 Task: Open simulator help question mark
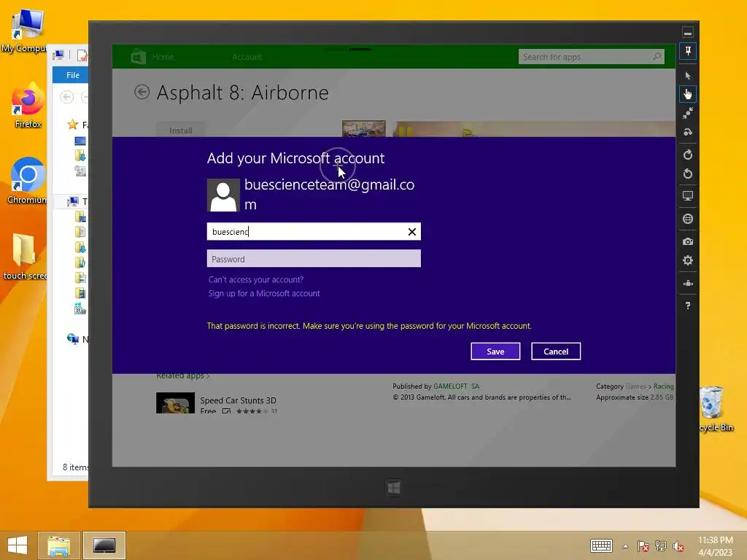pyautogui.click(x=688, y=306)
